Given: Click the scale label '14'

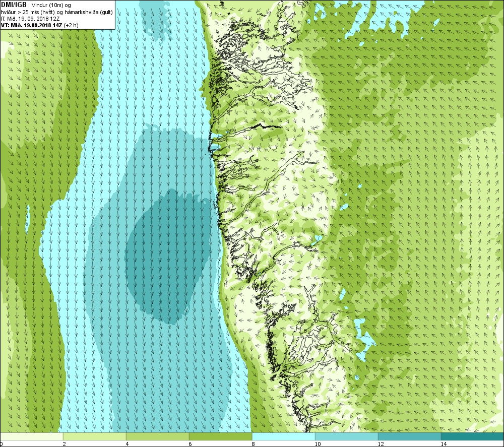Looking at the screenshot, I should coord(444,444).
